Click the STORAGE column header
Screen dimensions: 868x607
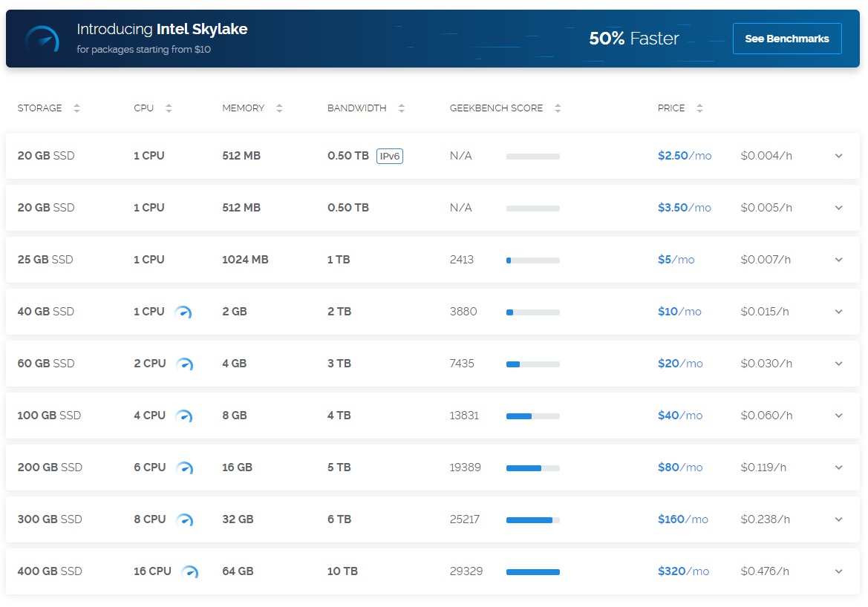(40, 108)
